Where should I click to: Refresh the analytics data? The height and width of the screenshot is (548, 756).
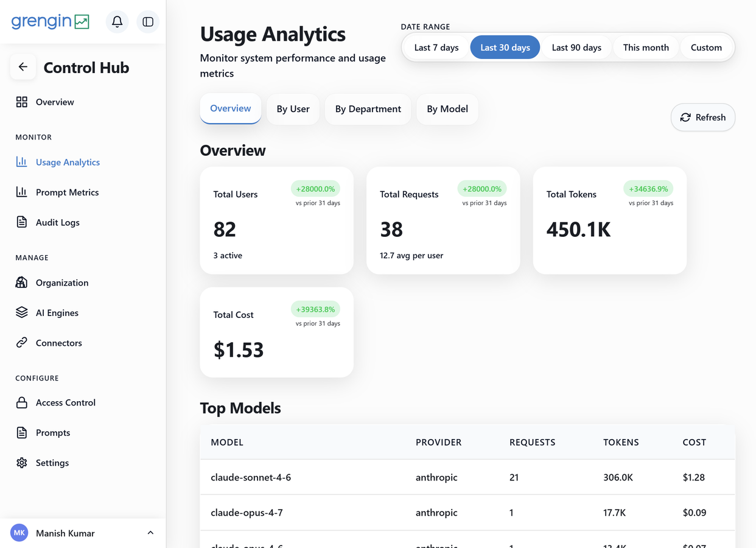[x=703, y=117]
